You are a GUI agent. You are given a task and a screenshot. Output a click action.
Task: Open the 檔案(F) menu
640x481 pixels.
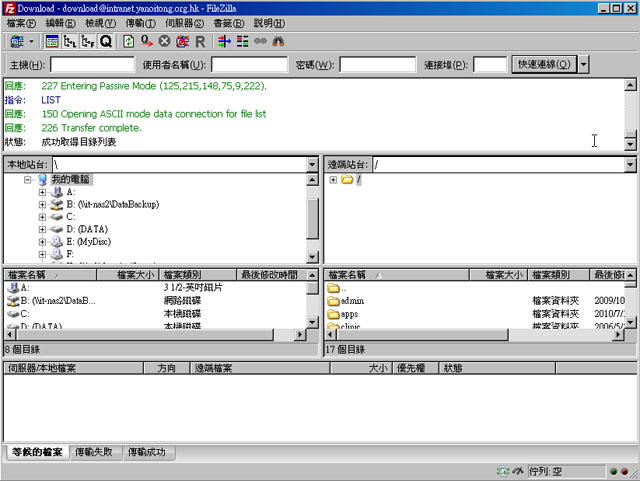[22, 23]
